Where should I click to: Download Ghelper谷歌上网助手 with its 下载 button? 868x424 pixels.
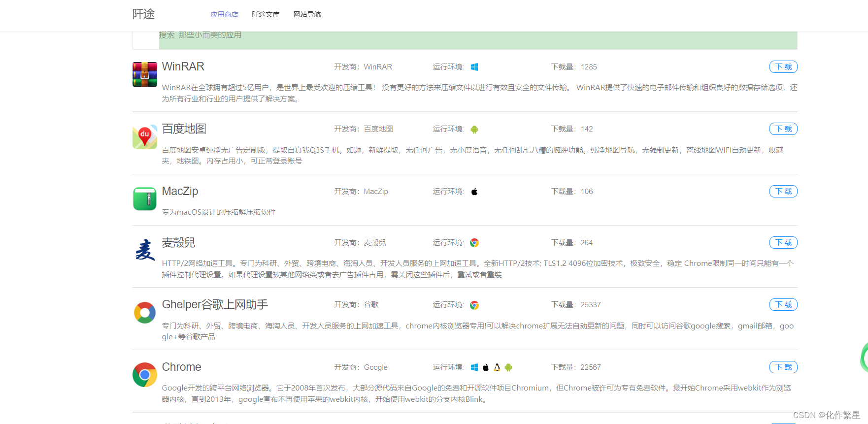(783, 304)
